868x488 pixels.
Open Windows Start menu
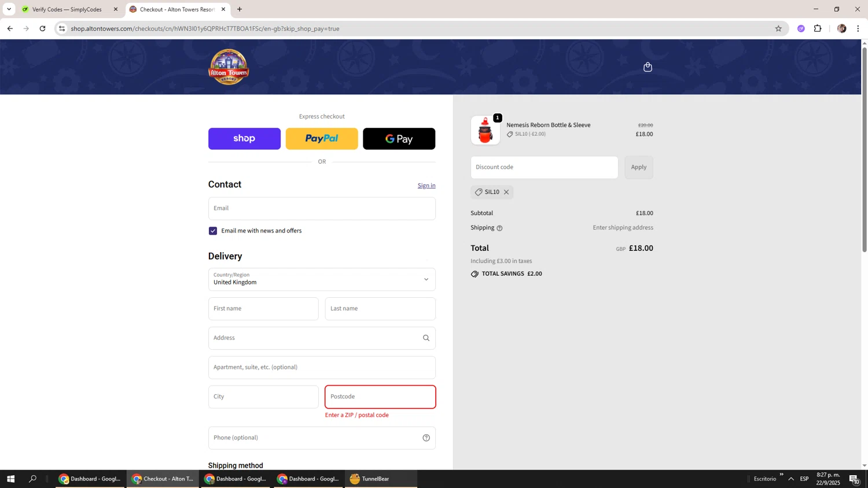click(10, 479)
